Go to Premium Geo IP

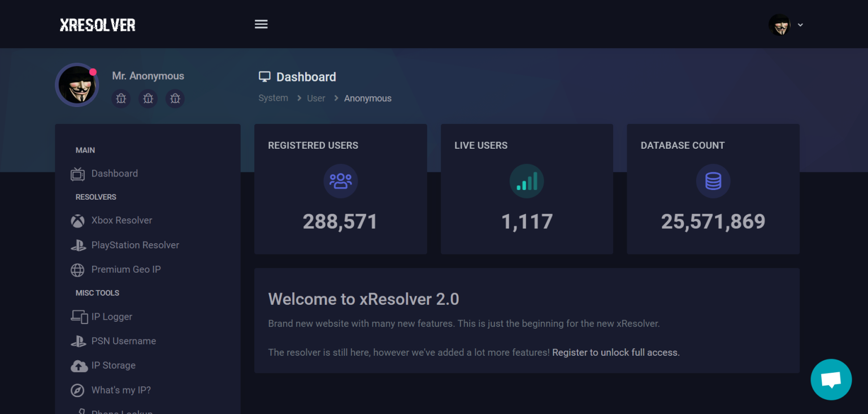click(x=126, y=270)
